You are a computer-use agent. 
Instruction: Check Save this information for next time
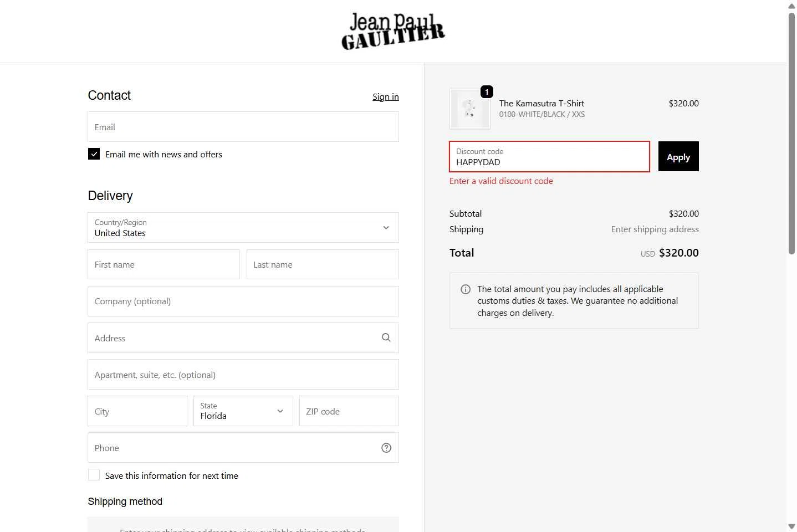click(94, 475)
